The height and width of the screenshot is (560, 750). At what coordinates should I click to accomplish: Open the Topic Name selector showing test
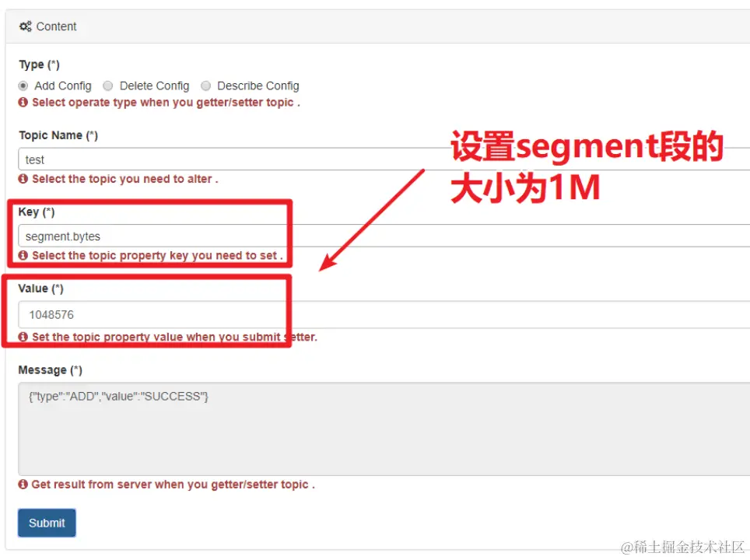point(384,159)
